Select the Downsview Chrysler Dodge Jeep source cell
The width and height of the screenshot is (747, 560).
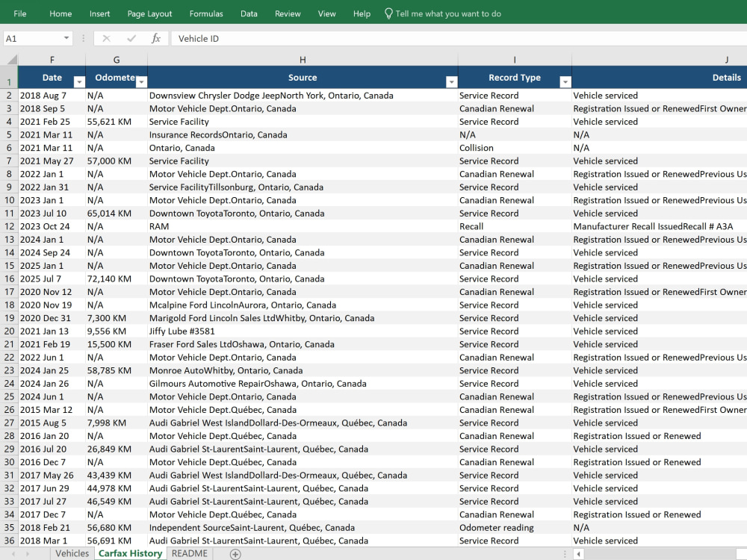(x=303, y=96)
